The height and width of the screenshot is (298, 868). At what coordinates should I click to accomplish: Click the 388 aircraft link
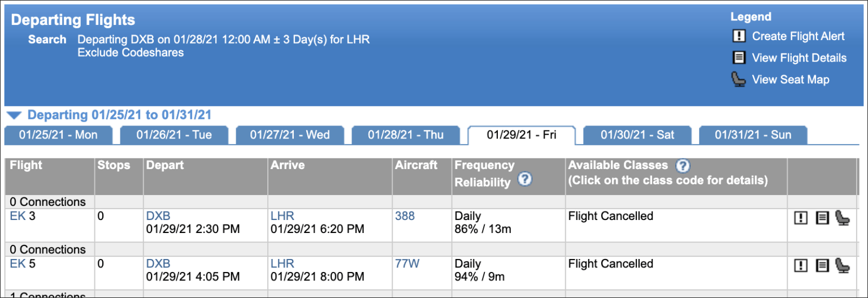click(x=405, y=216)
